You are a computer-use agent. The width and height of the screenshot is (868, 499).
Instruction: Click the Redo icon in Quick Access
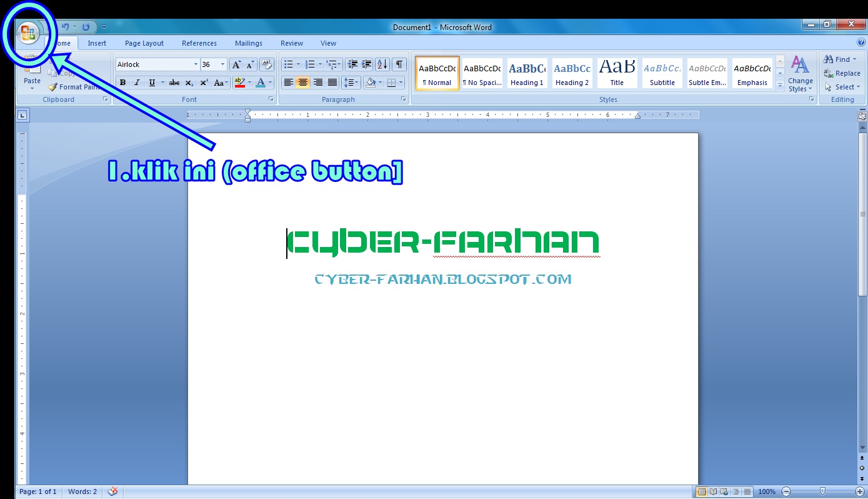coord(86,27)
